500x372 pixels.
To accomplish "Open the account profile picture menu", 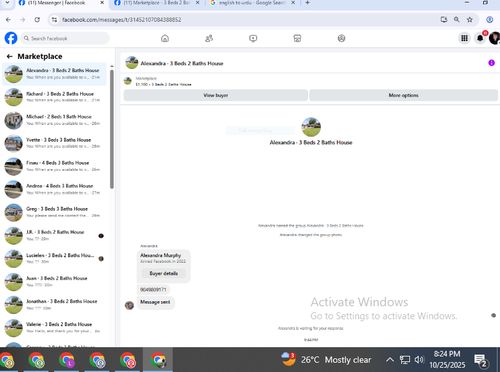I will [495, 38].
